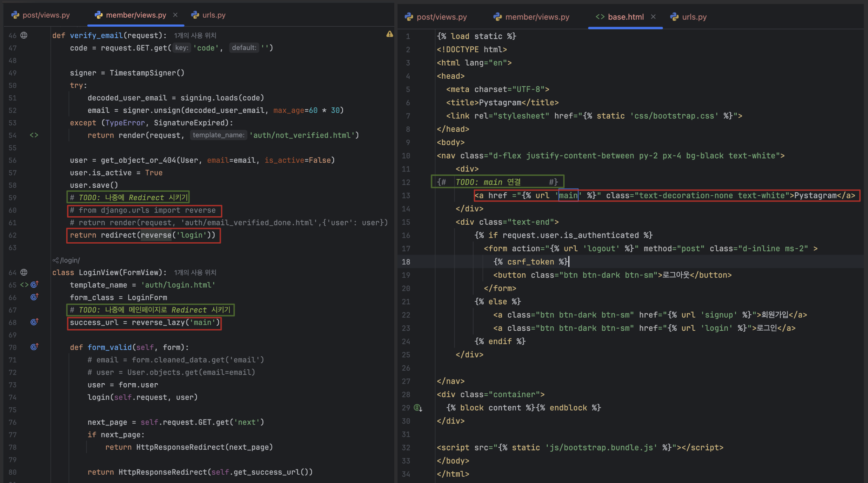Click the yellow warning triangle in the left editor

389,34
